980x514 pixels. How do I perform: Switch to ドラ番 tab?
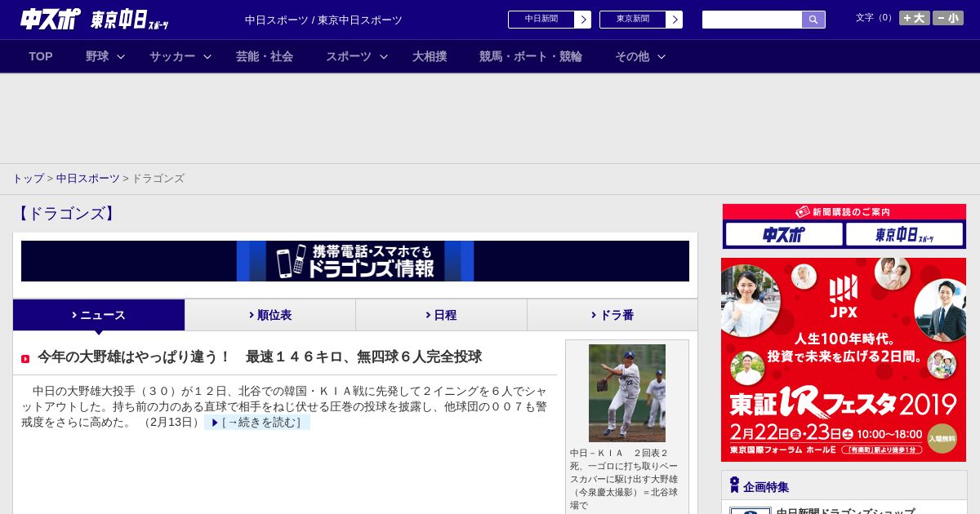612,315
